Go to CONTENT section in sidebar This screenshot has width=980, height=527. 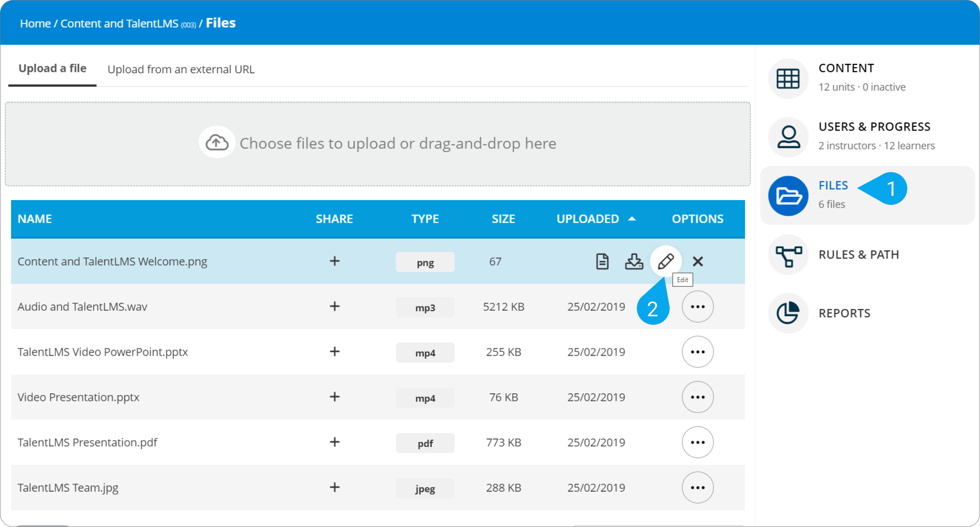846,68
